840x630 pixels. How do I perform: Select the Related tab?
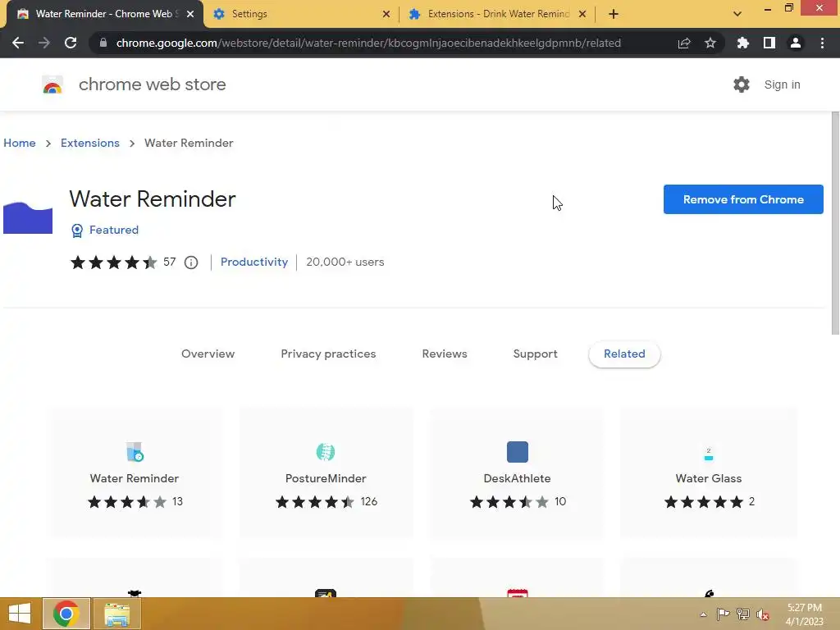coord(624,354)
